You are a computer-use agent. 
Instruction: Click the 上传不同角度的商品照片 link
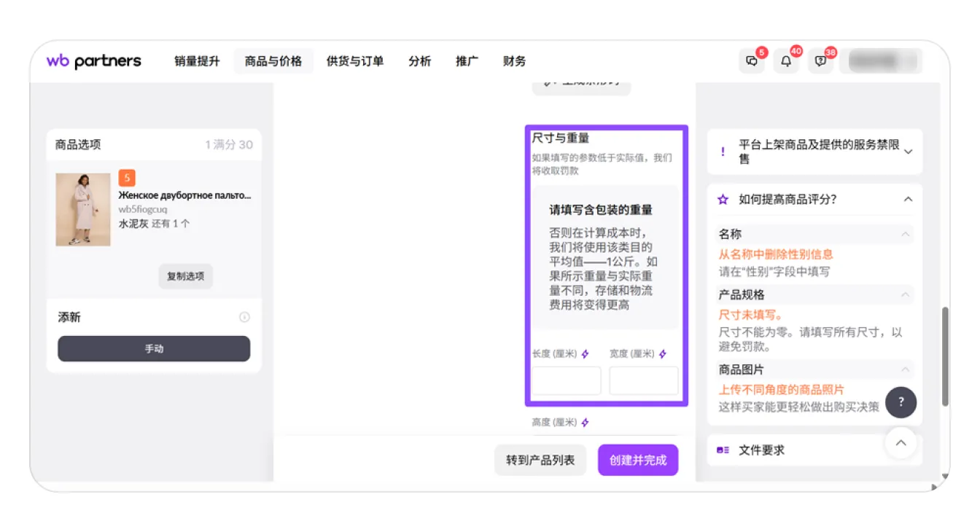pyautogui.click(x=782, y=390)
